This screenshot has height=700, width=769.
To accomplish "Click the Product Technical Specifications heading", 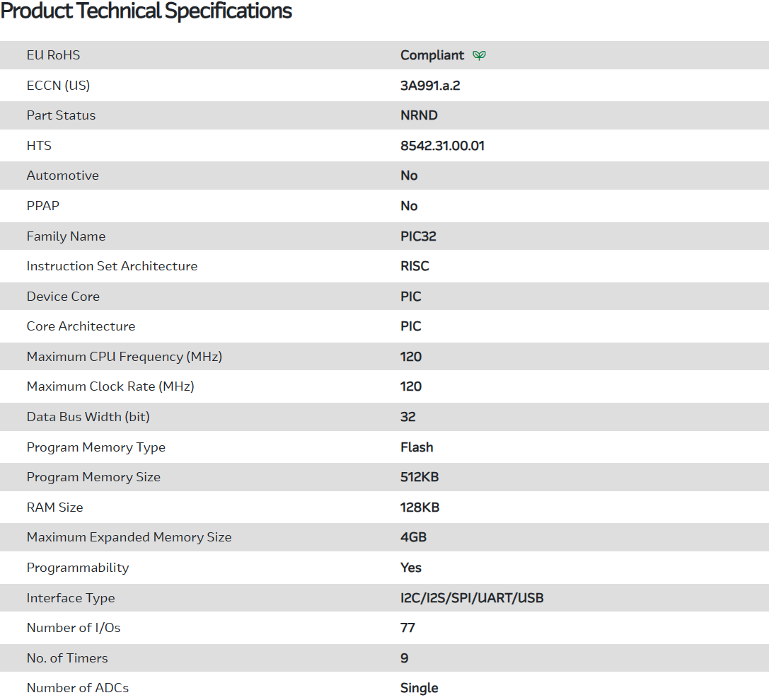I will pos(146,11).
